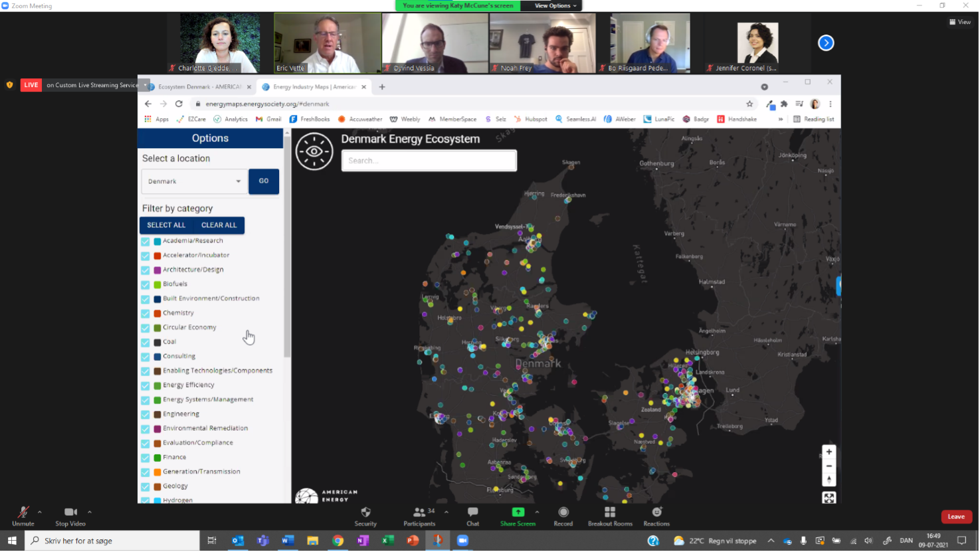Open the Reactions menu
980x554 pixels.
tap(656, 512)
